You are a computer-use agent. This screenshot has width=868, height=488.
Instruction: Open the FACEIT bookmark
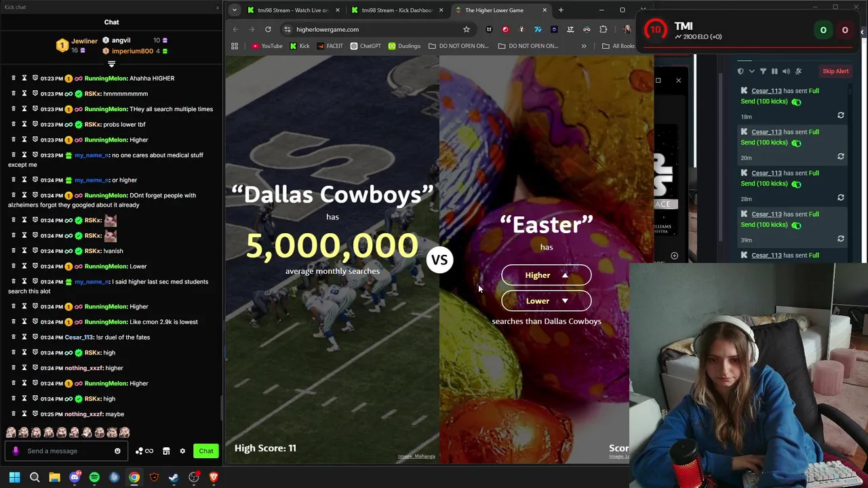pos(330,46)
